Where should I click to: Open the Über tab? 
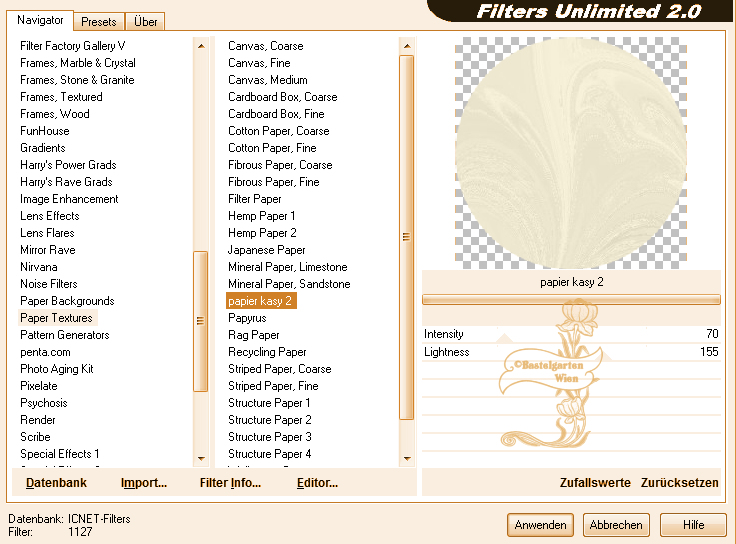click(146, 22)
